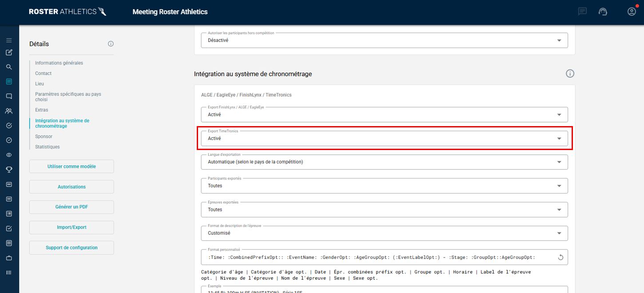The image size is (644, 293).
Task: Click Utiliser comme modèle button
Action: pyautogui.click(x=72, y=166)
